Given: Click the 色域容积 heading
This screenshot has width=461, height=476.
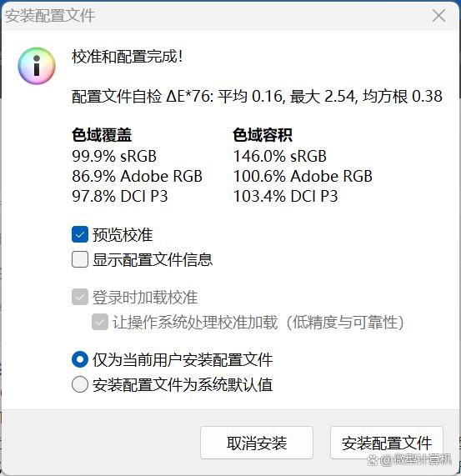Looking at the screenshot, I should coord(263,135).
